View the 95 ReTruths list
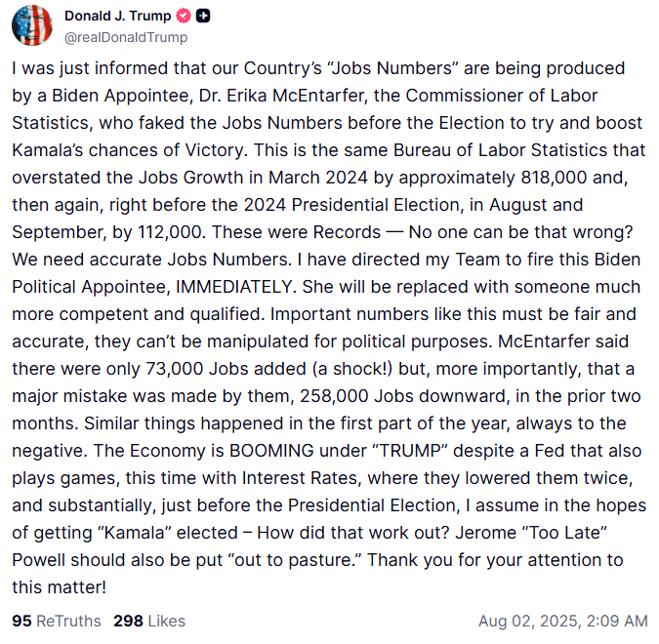The height and width of the screenshot is (644, 659). (56, 621)
